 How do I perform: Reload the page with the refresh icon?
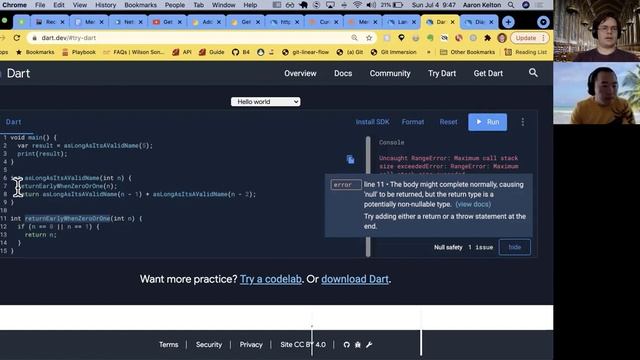[x=17, y=38]
